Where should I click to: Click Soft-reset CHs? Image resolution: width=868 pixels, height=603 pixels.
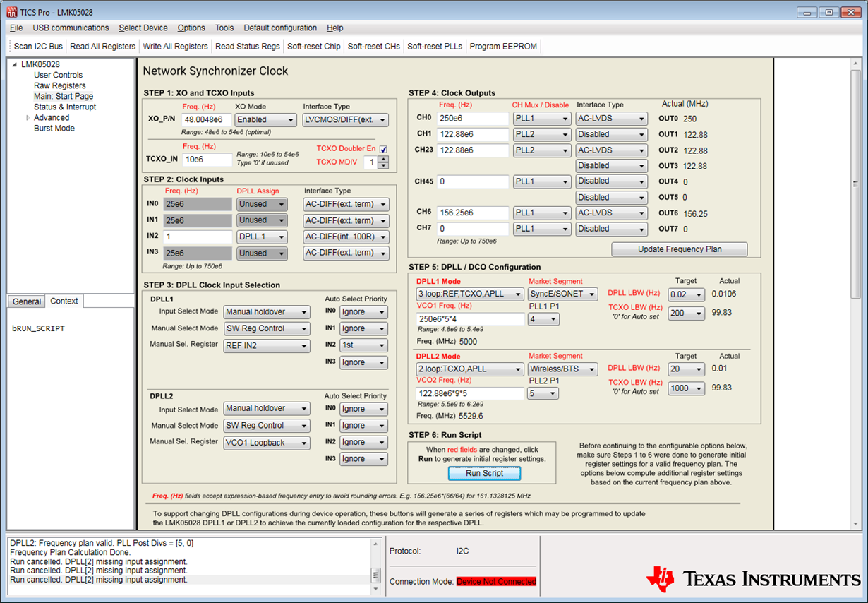click(x=374, y=47)
